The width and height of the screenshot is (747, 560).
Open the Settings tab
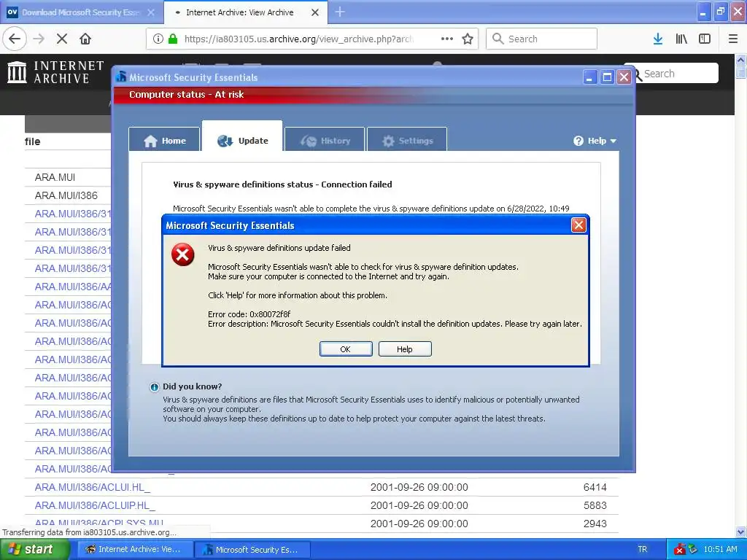(407, 141)
